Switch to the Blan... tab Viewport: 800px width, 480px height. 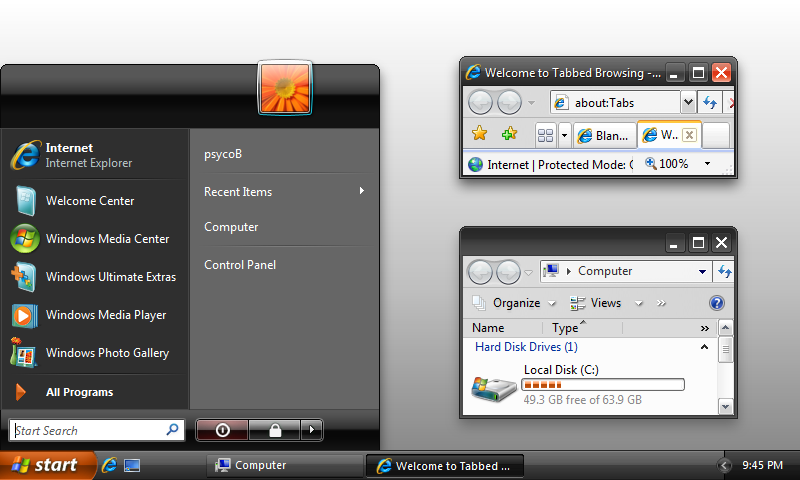(x=605, y=136)
